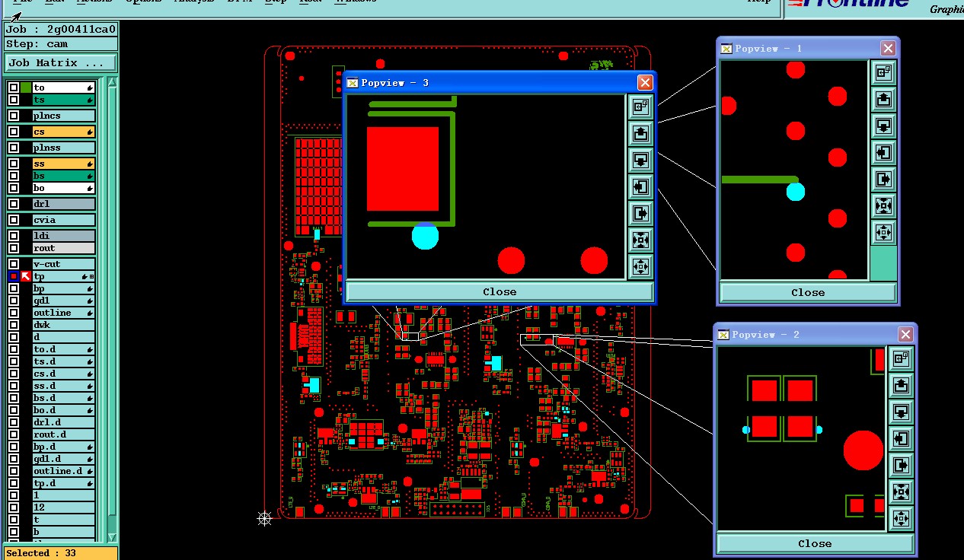Pan right in Popview 1

point(883,180)
